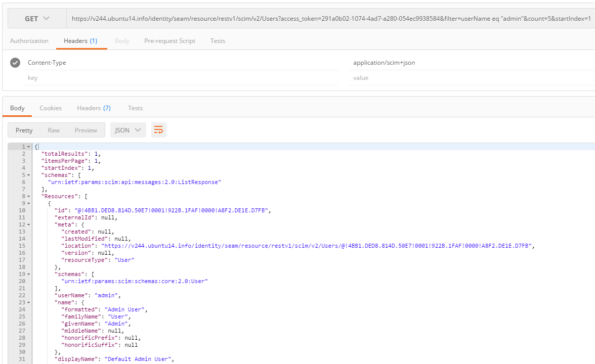Select the Pretty view button

coord(24,130)
